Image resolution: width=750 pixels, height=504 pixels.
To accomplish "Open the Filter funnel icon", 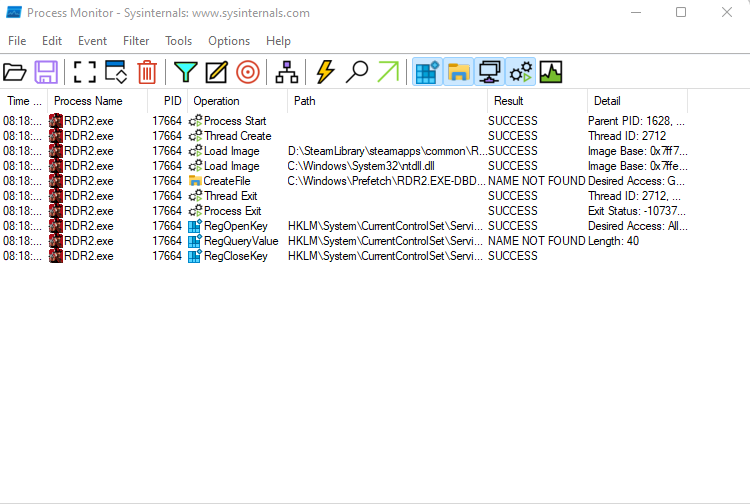I will point(186,72).
